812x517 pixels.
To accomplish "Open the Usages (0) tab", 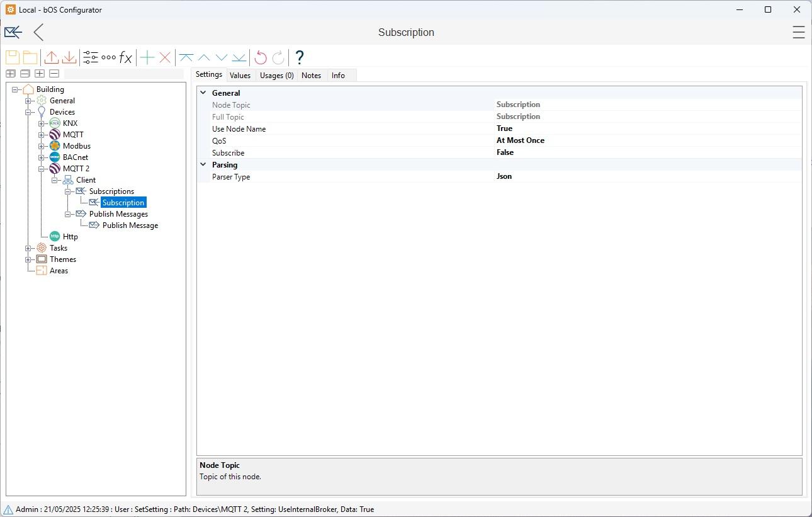I will pos(277,76).
